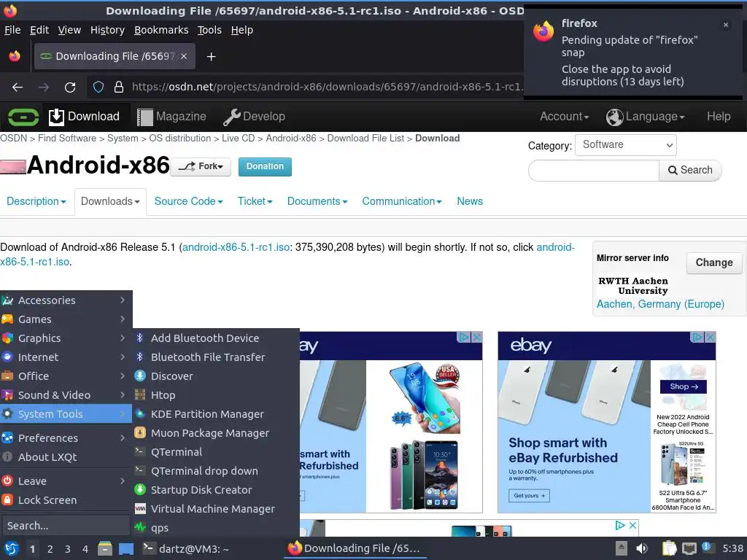Open the tracking protection shield icon
The height and width of the screenshot is (560, 747).
point(98,87)
